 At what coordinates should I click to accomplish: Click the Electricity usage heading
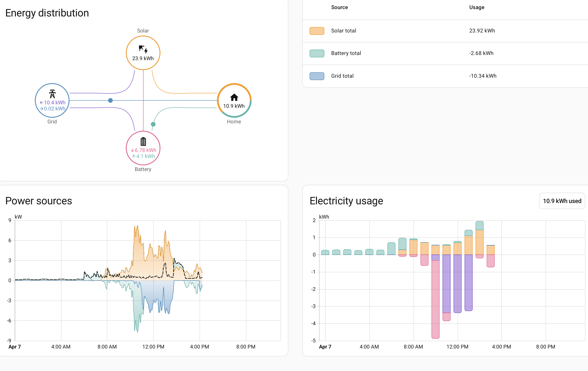(346, 201)
